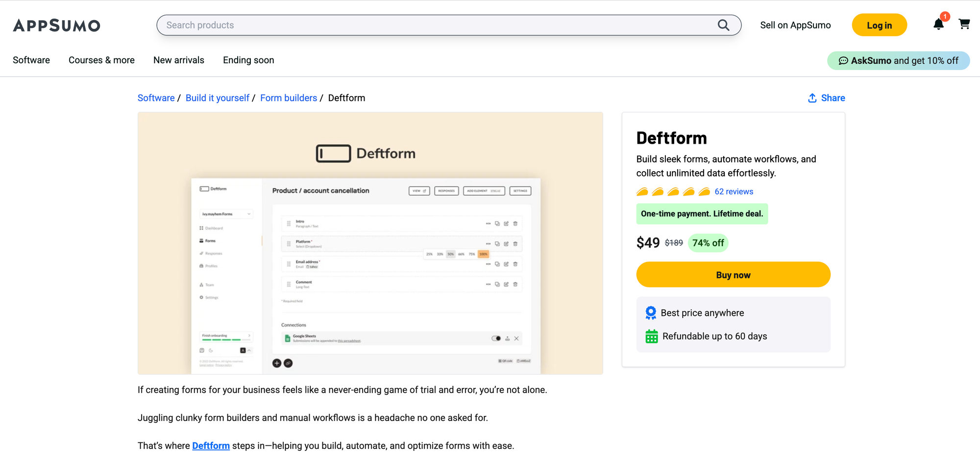
Task: Open the Software menu
Action: [31, 60]
